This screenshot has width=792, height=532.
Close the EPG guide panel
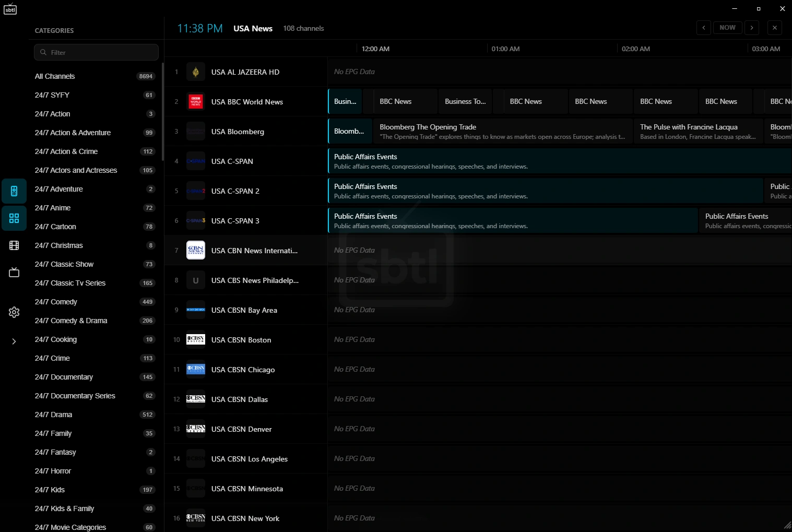click(x=775, y=28)
